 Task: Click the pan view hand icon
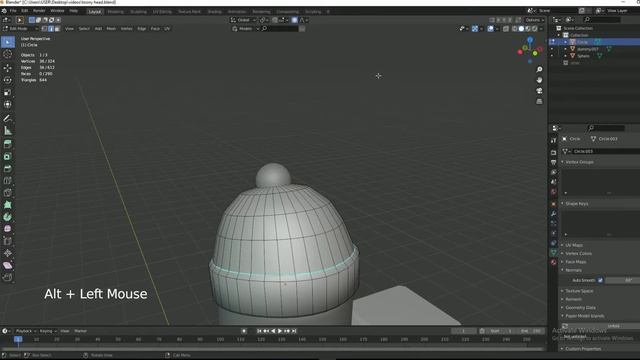tap(539, 80)
